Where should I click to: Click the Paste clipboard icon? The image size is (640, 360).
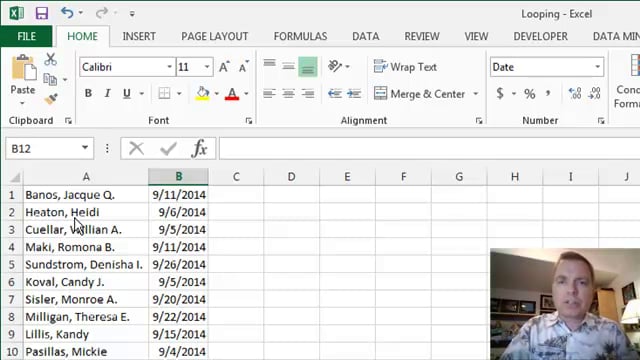pyautogui.click(x=23, y=68)
